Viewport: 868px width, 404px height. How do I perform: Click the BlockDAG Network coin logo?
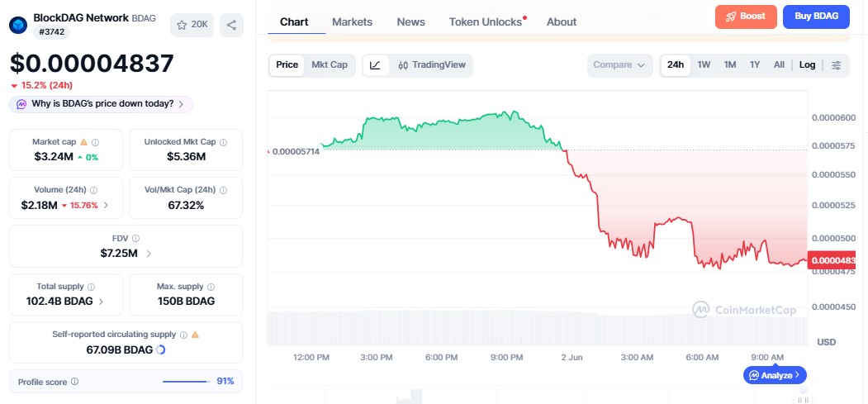coord(18,24)
